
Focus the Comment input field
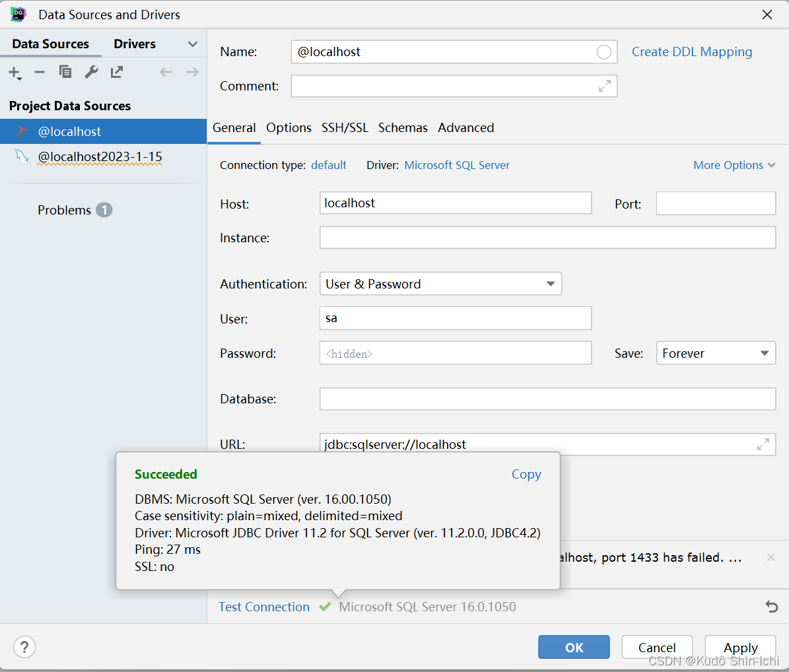point(454,86)
